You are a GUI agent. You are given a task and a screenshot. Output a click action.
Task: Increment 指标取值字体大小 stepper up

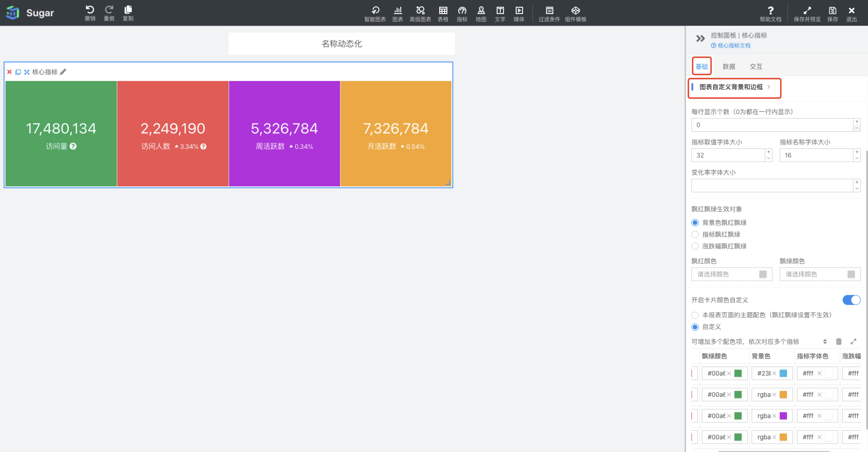(x=768, y=152)
